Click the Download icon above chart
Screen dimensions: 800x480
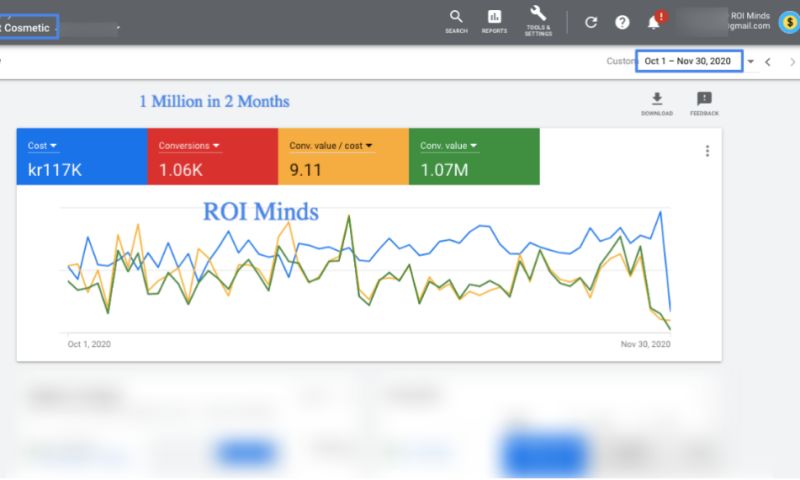[x=657, y=102]
